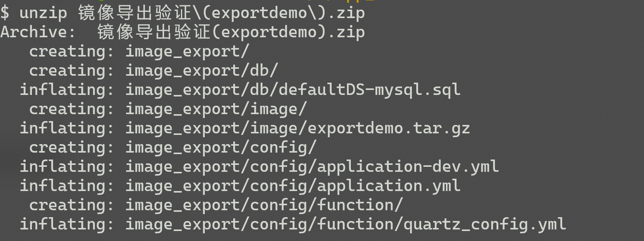The image size is (644, 241).
Task: Click the image_export/ directory path
Action: point(187,52)
